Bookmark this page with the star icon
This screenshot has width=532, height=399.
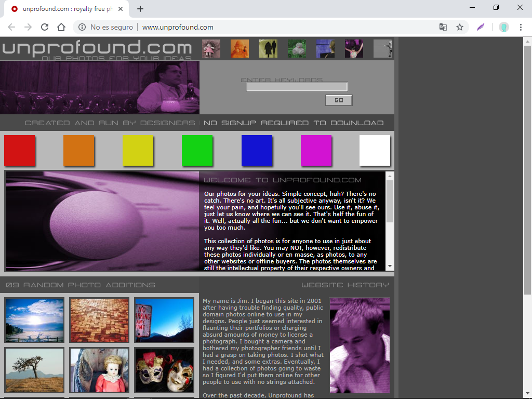[x=459, y=27]
